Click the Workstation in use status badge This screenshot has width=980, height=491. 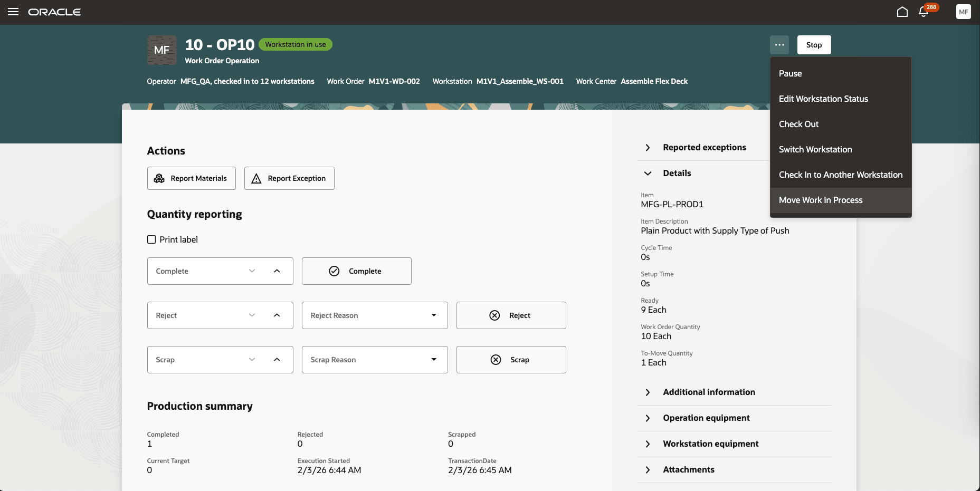(296, 44)
